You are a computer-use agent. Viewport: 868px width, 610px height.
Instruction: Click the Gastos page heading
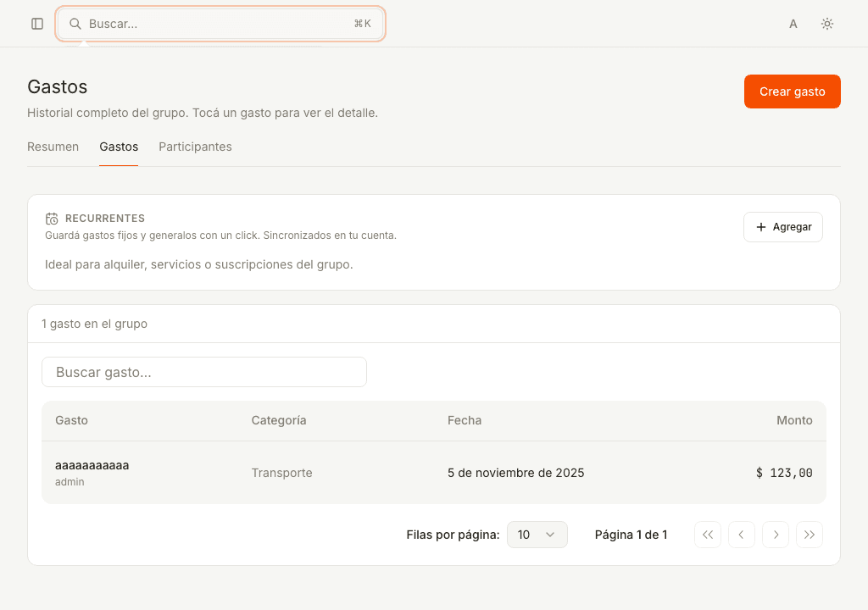click(58, 87)
